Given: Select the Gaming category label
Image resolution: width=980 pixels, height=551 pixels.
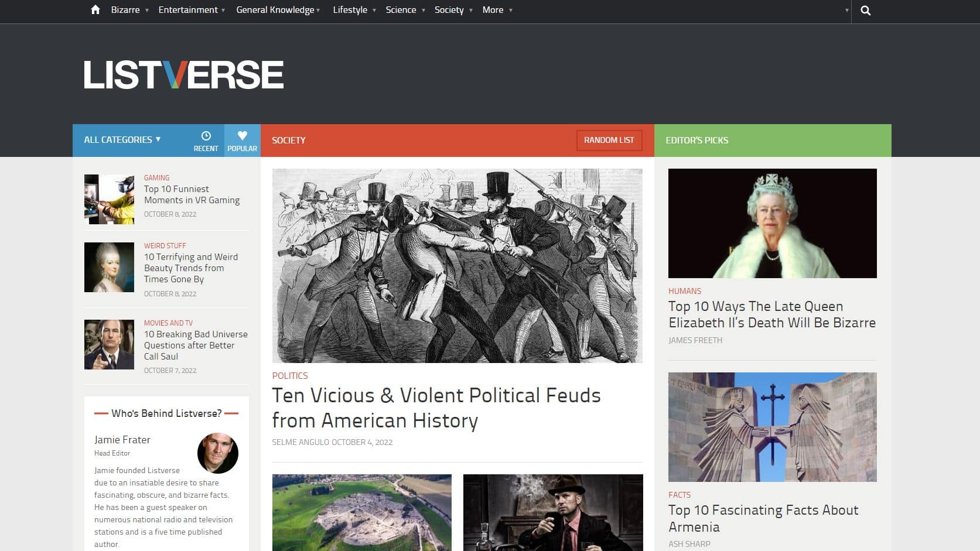Looking at the screenshot, I should pyautogui.click(x=156, y=177).
